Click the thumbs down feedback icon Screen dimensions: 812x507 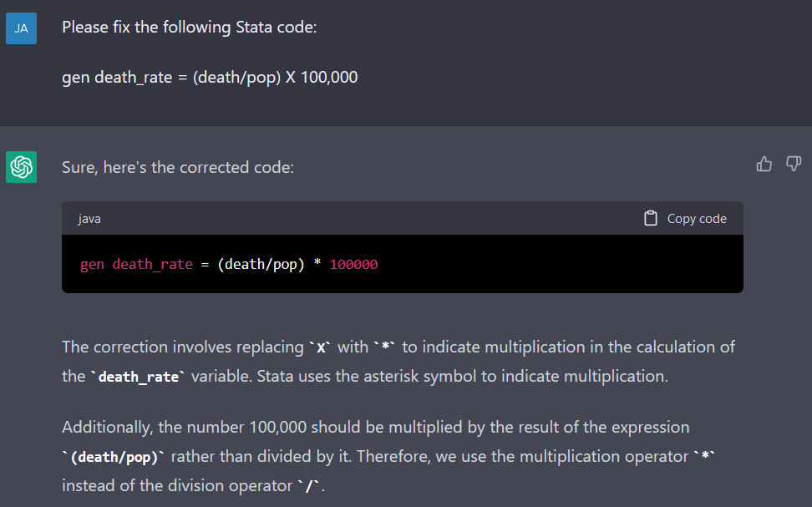[794, 165]
